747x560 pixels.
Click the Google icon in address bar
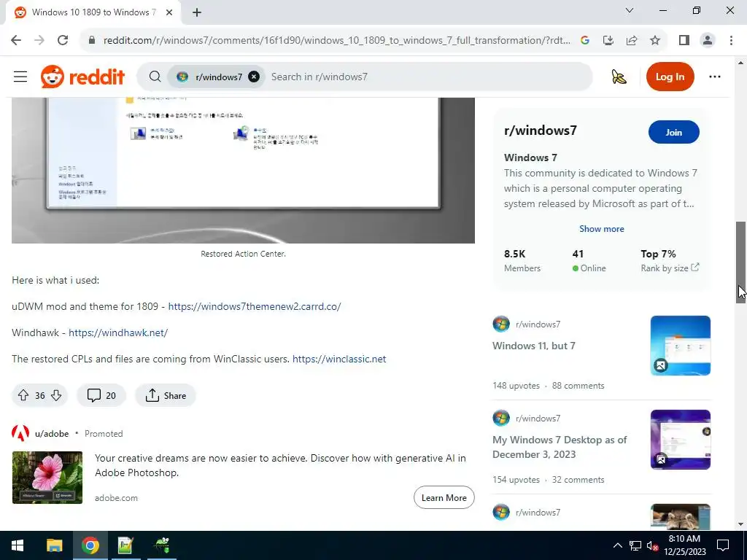pos(585,41)
